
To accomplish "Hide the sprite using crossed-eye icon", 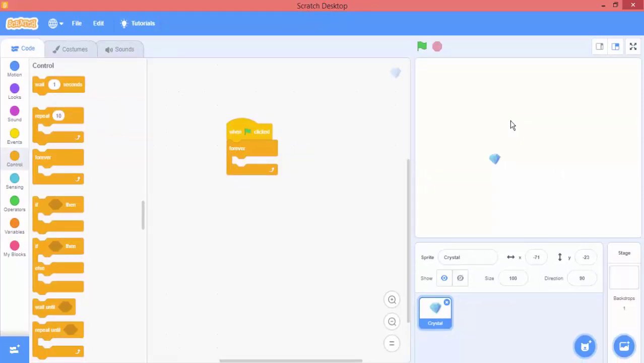I will (460, 278).
